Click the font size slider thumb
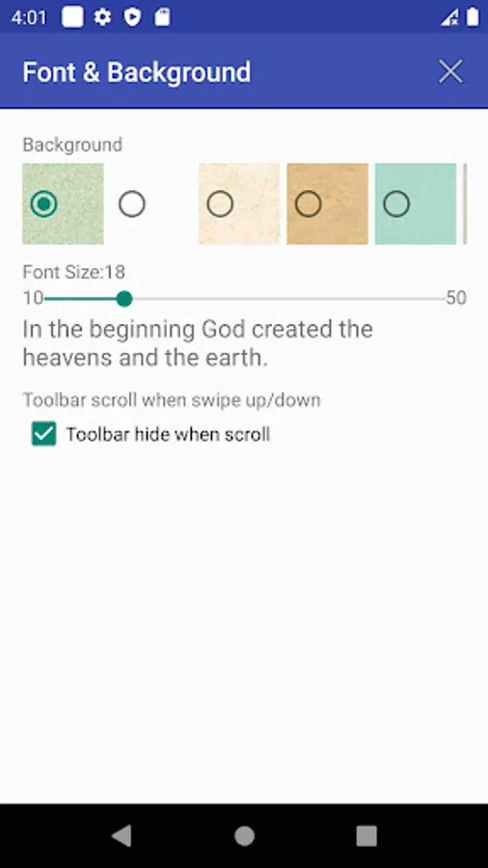Image resolution: width=488 pixels, height=868 pixels. pos(124,299)
